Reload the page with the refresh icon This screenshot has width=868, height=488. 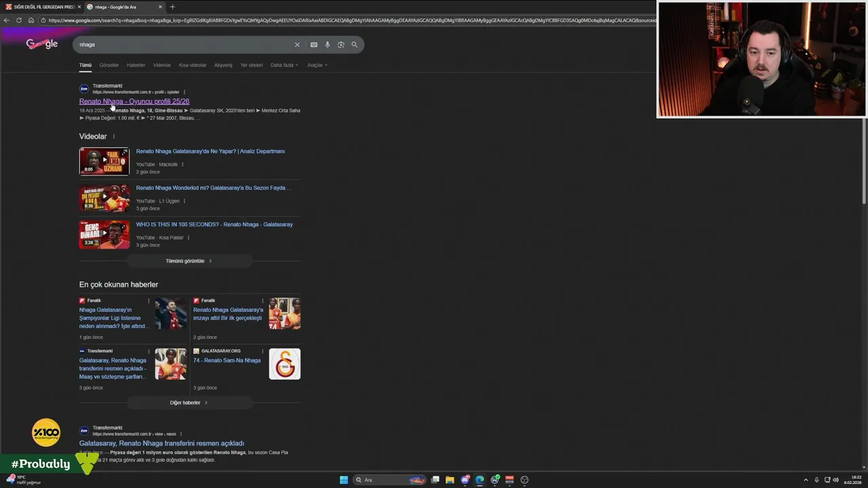click(18, 20)
